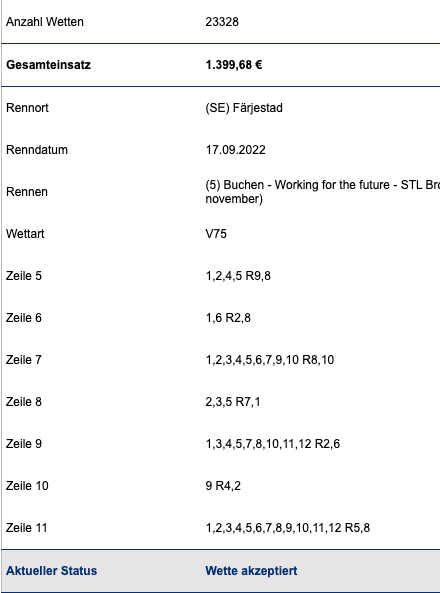Select the Renndatum 17.09.2022
Screen dimensions: 440x593
coord(235,150)
